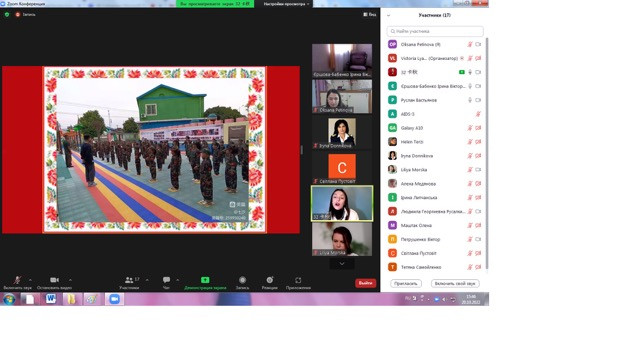The image size is (640, 363).
Task: Open the view settings dropdown at top
Action: point(286,4)
